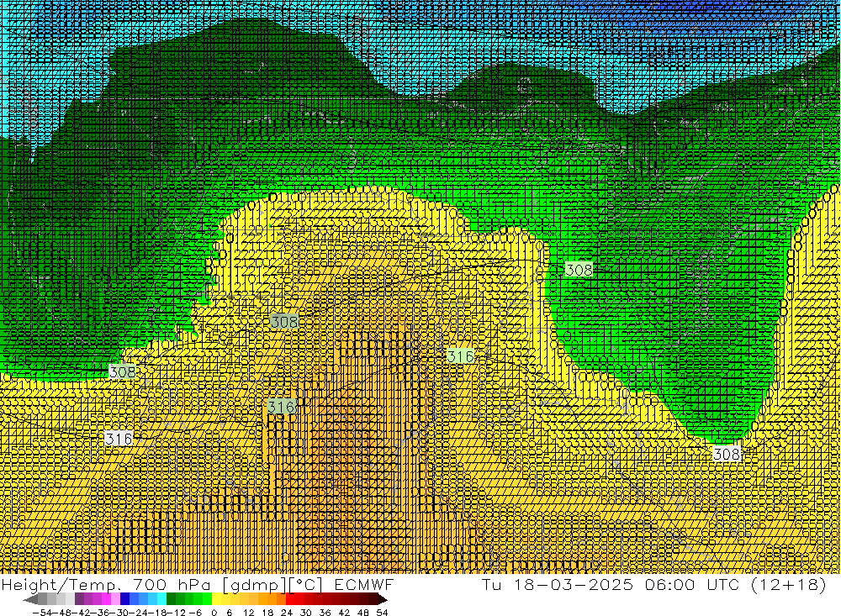Image resolution: width=841 pixels, height=616 pixels.
Task: Select the bright yellow legend swatch
Action: coord(217,598)
